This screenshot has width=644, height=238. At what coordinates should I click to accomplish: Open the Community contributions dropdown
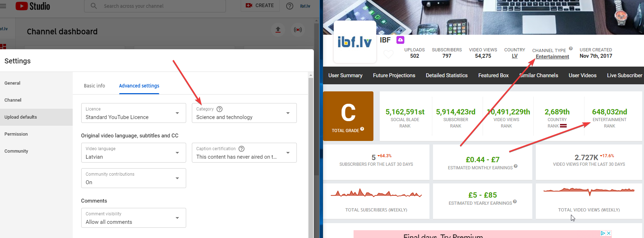click(133, 178)
